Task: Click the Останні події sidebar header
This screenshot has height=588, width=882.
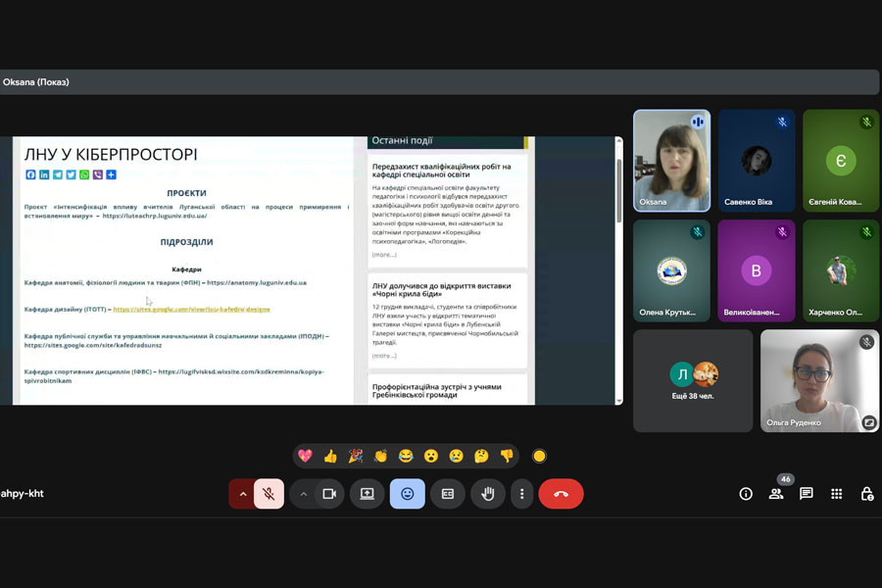Action: 402,141
